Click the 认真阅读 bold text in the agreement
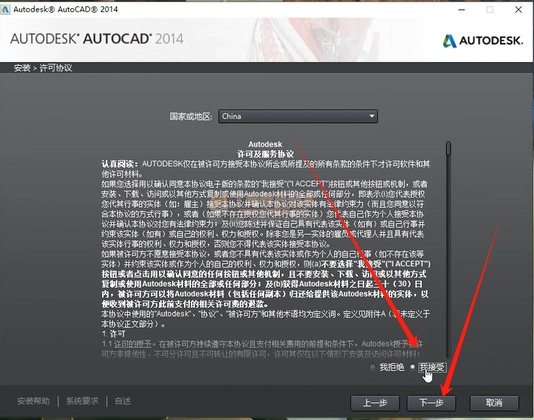534x420 pixels. pyautogui.click(x=120, y=164)
